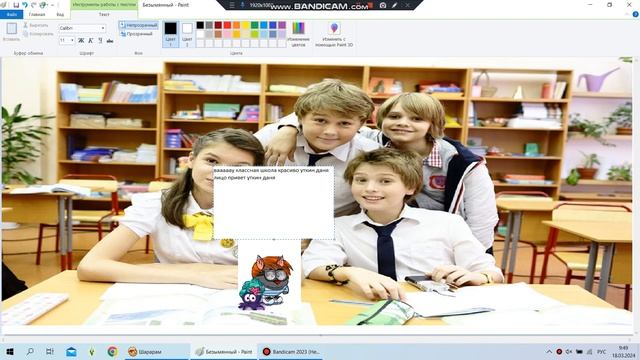Redo the action in quick access toolbar
This screenshot has width=640, height=360.
pos(34,5)
